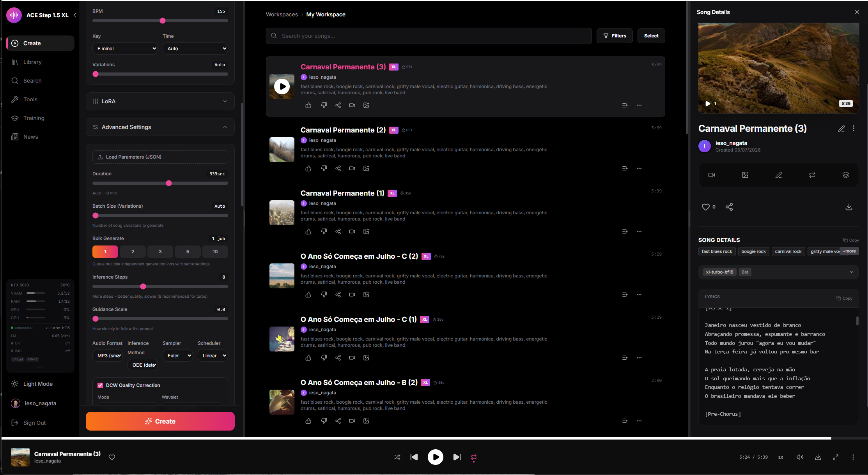The width and height of the screenshot is (868, 475).
Task: Click the repeat icon in player bar
Action: point(474,457)
